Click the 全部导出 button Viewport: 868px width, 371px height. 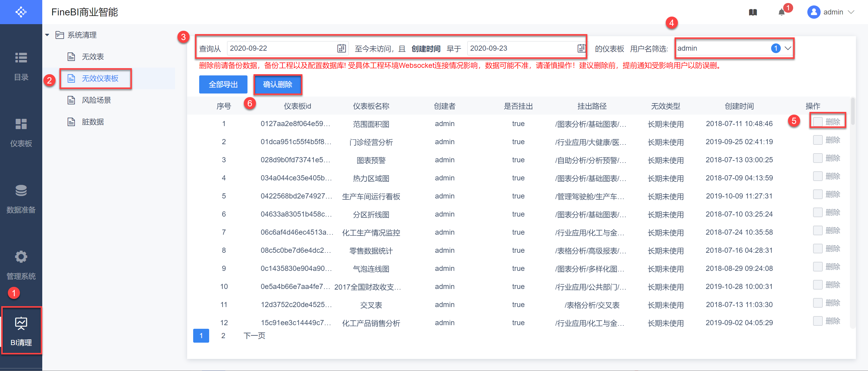click(x=223, y=84)
